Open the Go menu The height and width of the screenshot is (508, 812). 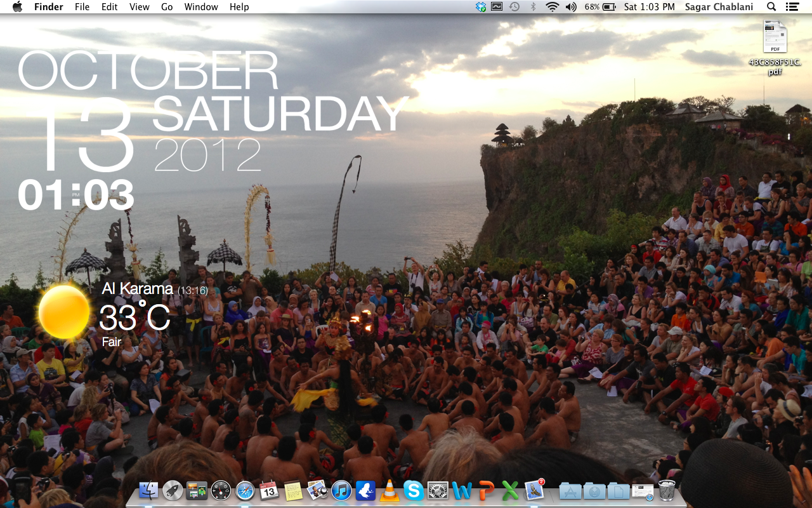(167, 7)
